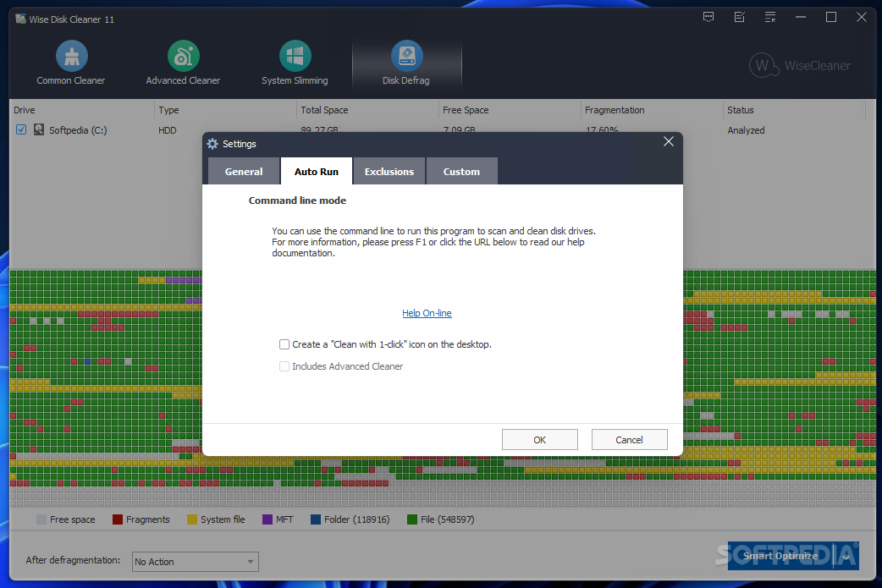Click the Smart Optimize button
Viewport: 882px width, 588px height.
(x=780, y=556)
